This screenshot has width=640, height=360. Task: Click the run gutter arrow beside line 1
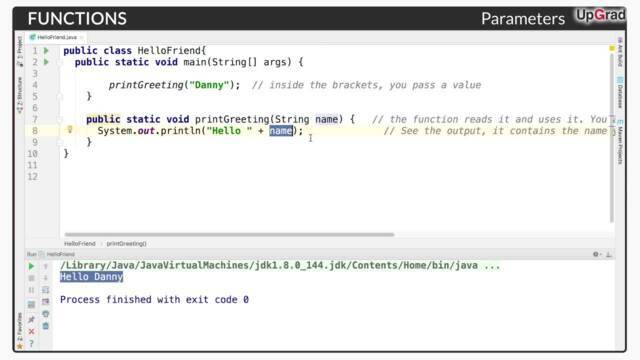pos(47,51)
